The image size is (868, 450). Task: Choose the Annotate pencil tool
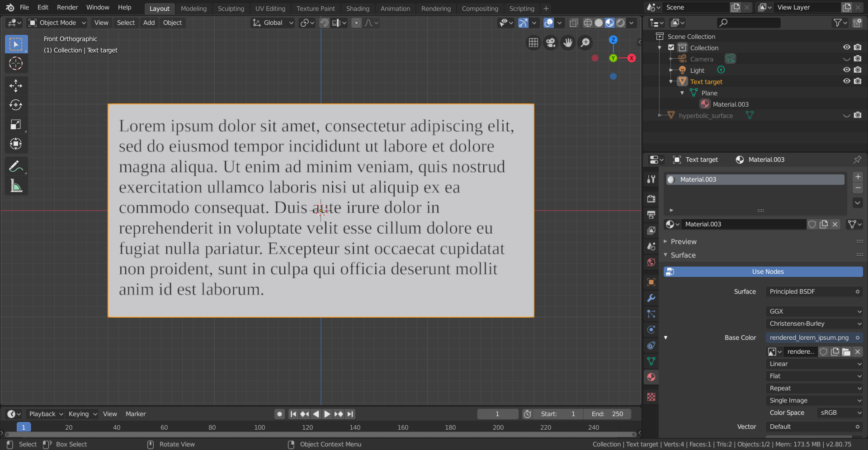16,167
